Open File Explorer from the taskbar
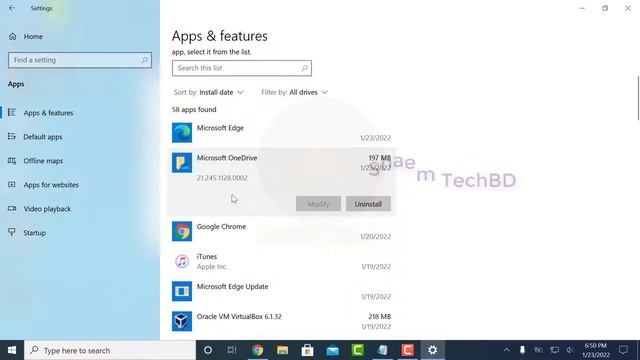Viewport: 640px width, 360px height. 282,350
